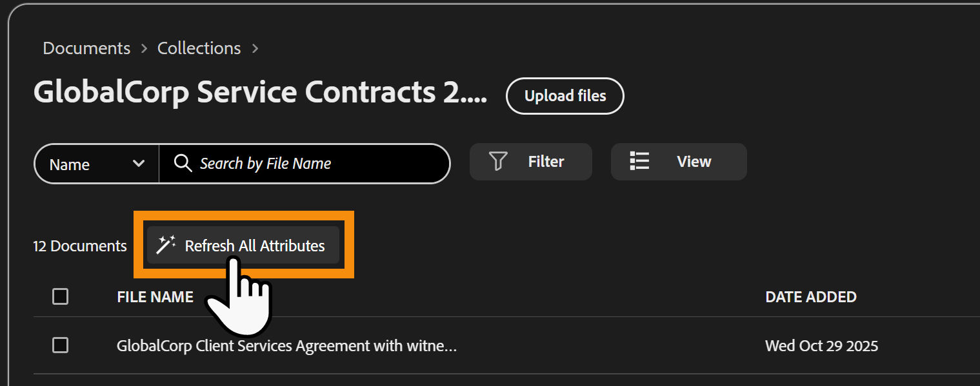
Task: Open the GlobalCorp Client Services Agreement file
Action: [x=286, y=346]
